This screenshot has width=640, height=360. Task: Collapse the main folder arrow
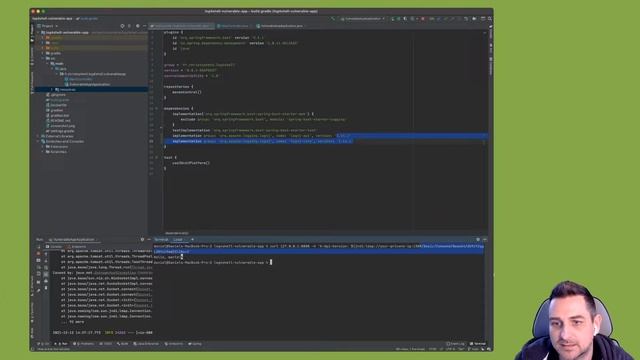tap(48, 64)
